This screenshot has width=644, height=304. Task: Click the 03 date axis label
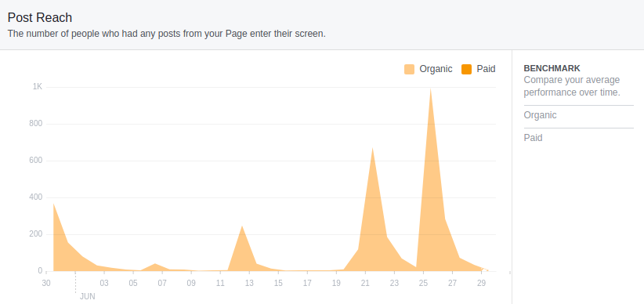(x=104, y=283)
